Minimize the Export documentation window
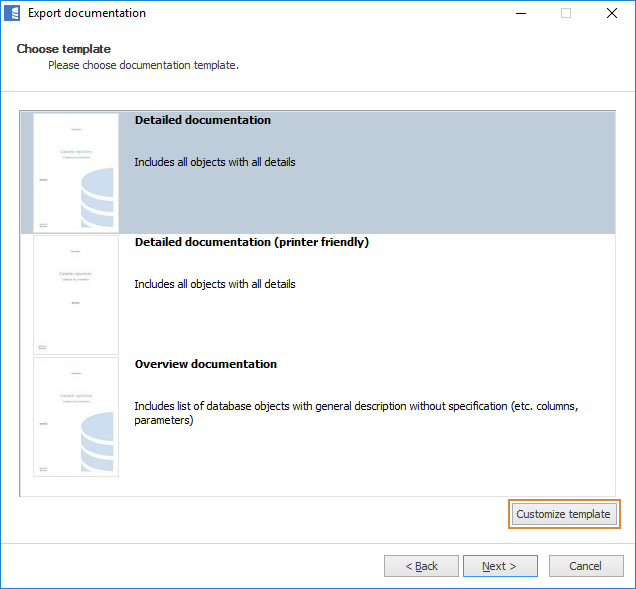The height and width of the screenshot is (589, 636). point(520,13)
